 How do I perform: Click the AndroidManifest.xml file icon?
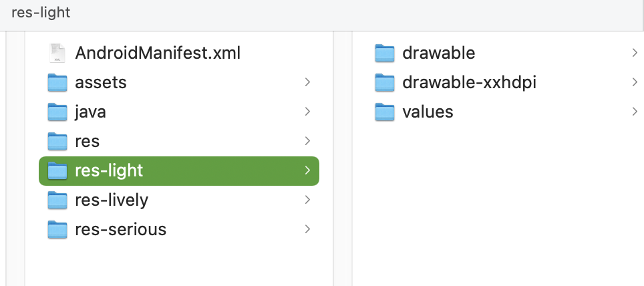[x=58, y=53]
